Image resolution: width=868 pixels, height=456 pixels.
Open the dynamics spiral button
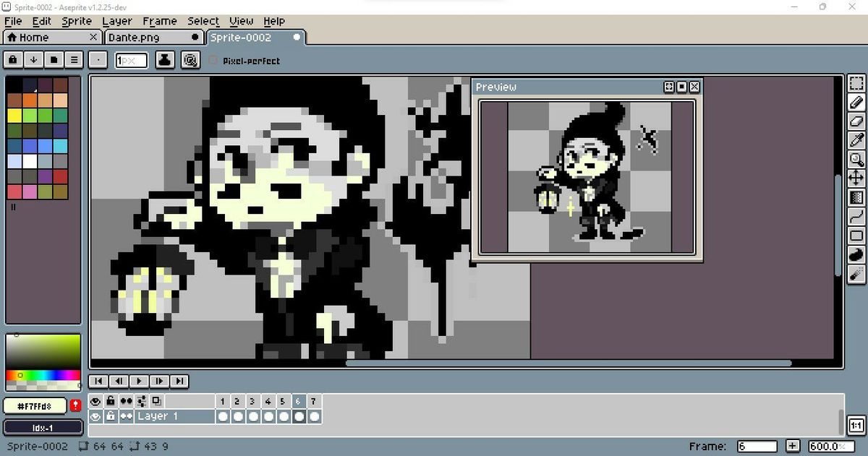click(190, 60)
